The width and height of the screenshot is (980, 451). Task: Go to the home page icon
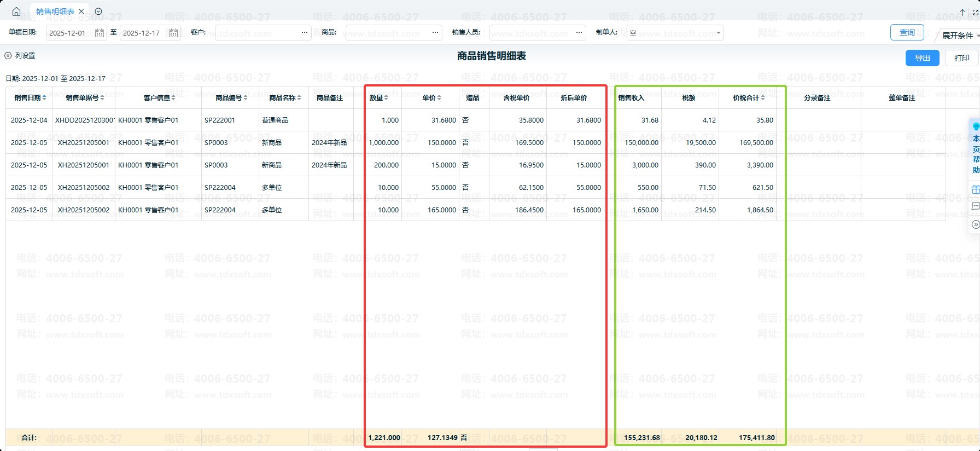(16, 11)
